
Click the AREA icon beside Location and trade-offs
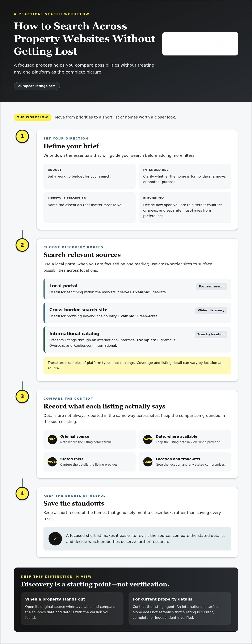coord(148,461)
